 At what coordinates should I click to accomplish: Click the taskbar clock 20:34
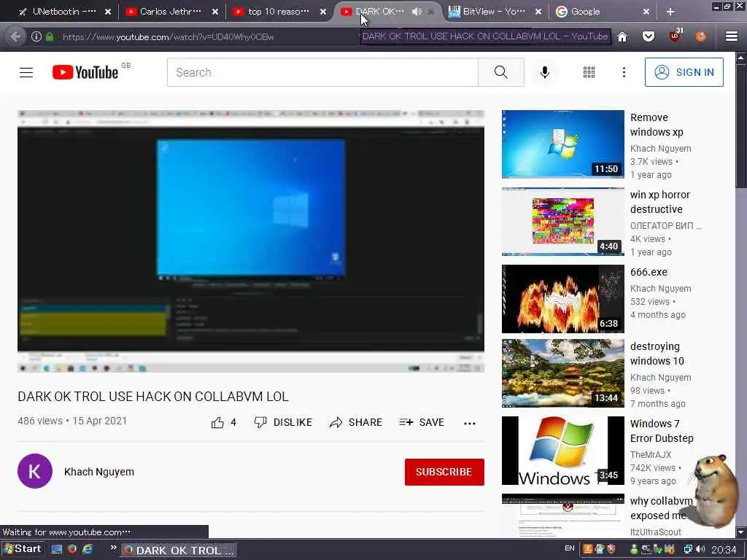pos(724,550)
